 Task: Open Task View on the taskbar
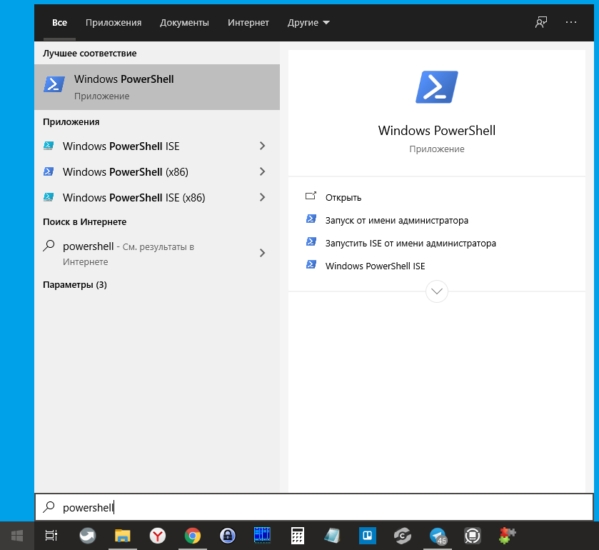click(x=51, y=535)
